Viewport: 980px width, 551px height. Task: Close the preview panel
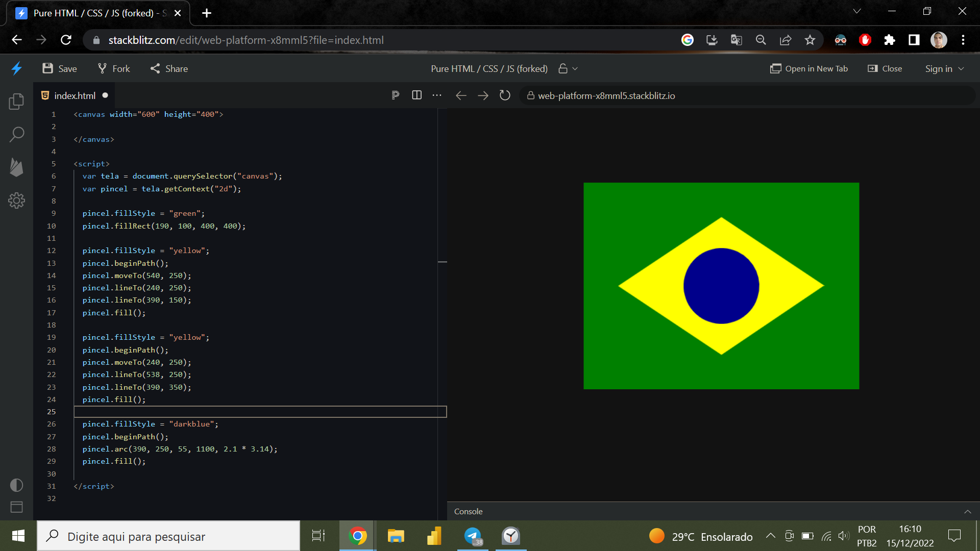click(885, 68)
